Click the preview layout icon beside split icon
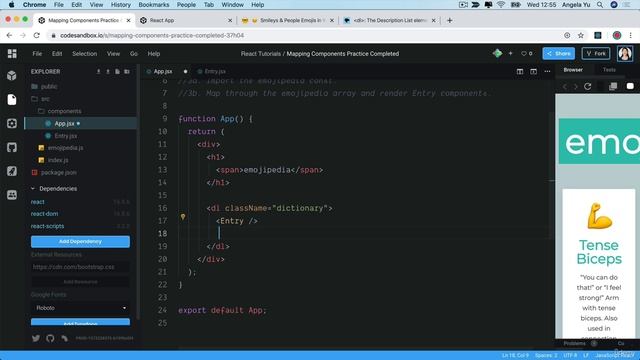Image resolution: width=640 pixels, height=360 pixels. [x=533, y=71]
